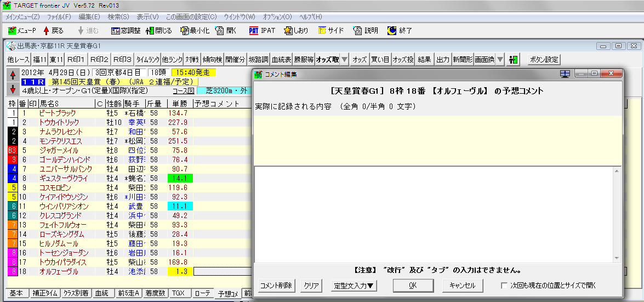
Task: Go back with the 戻る arrow
Action: tap(53, 31)
